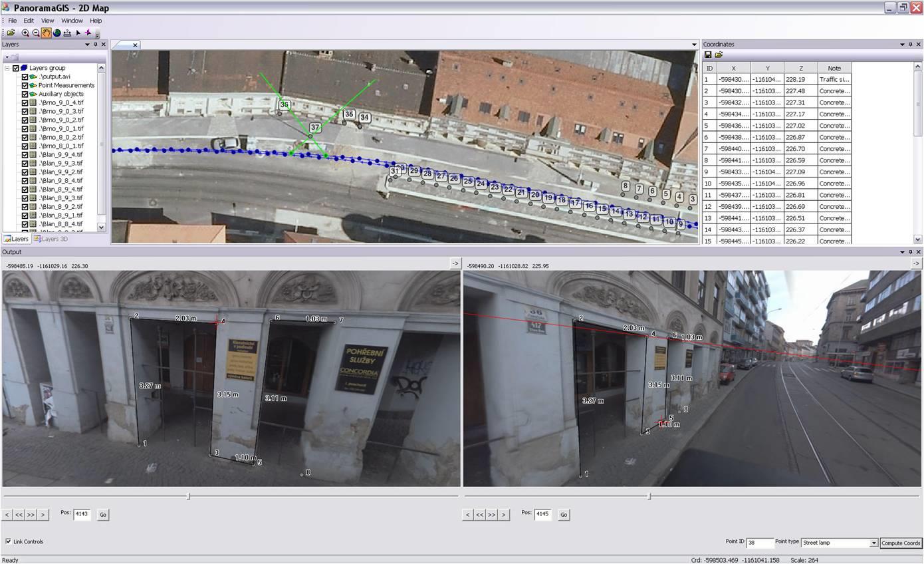The image size is (924, 564).
Task: Toggle the Link Controls checkbox
Action: click(8, 541)
